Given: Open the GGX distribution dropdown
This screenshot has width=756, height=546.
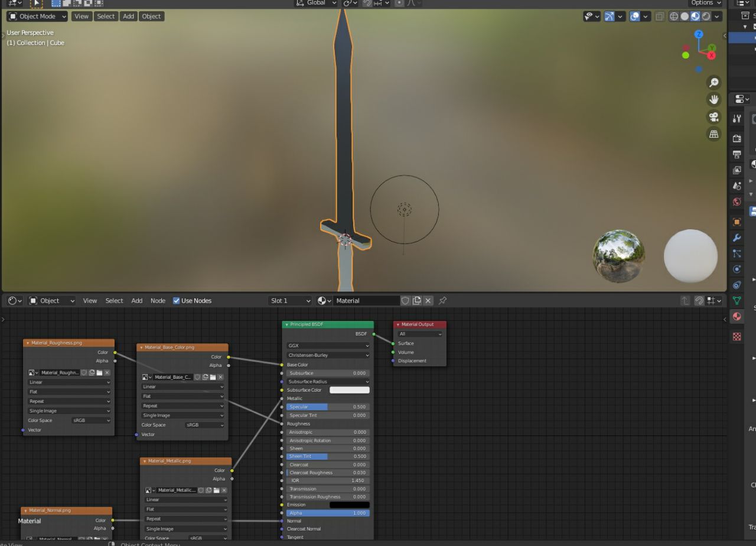Looking at the screenshot, I should [328, 346].
